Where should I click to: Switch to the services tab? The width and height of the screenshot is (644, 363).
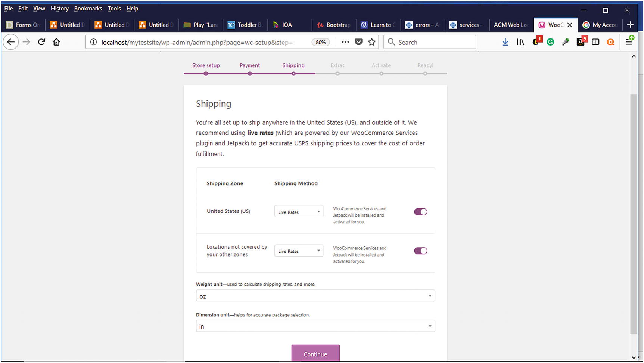pos(467,25)
